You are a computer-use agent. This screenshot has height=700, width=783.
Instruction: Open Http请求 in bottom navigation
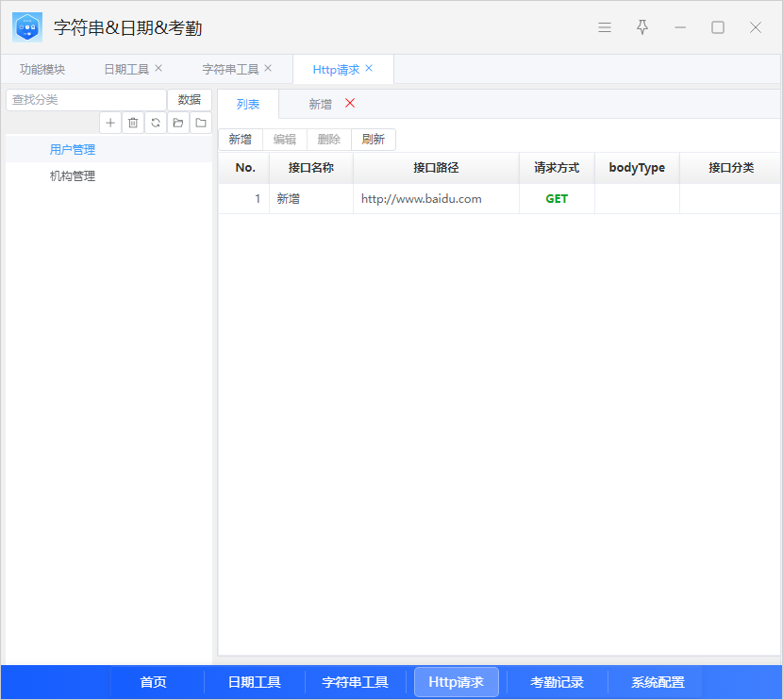(457, 682)
